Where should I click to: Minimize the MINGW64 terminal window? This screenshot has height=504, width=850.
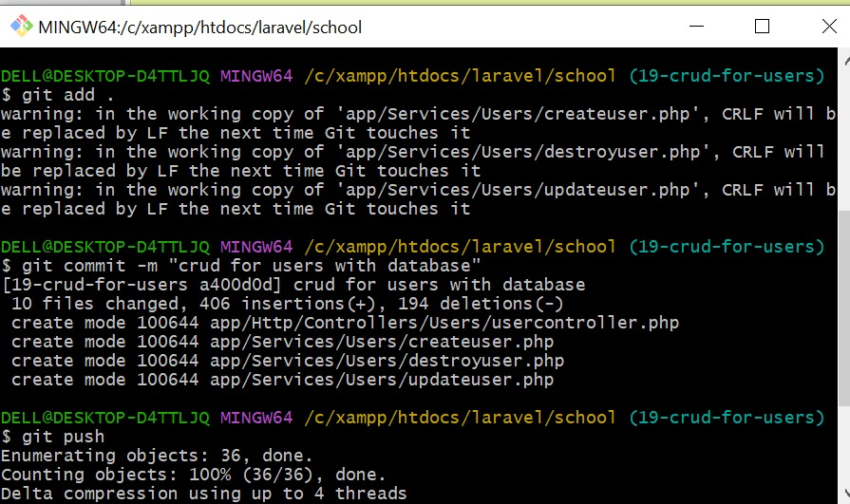click(x=696, y=26)
